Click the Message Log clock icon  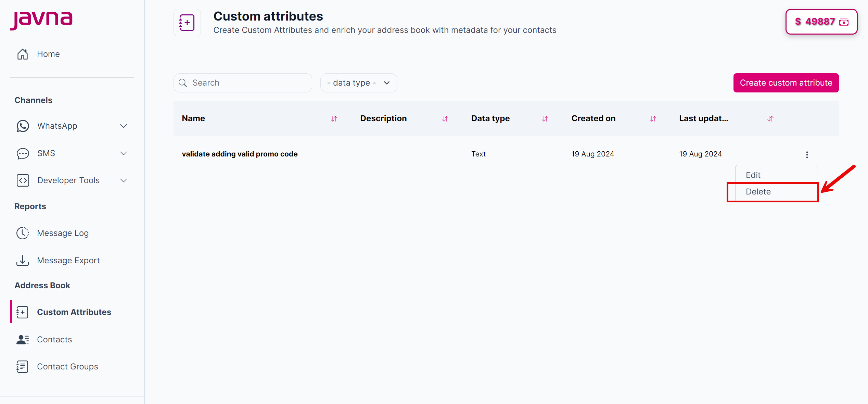(23, 233)
